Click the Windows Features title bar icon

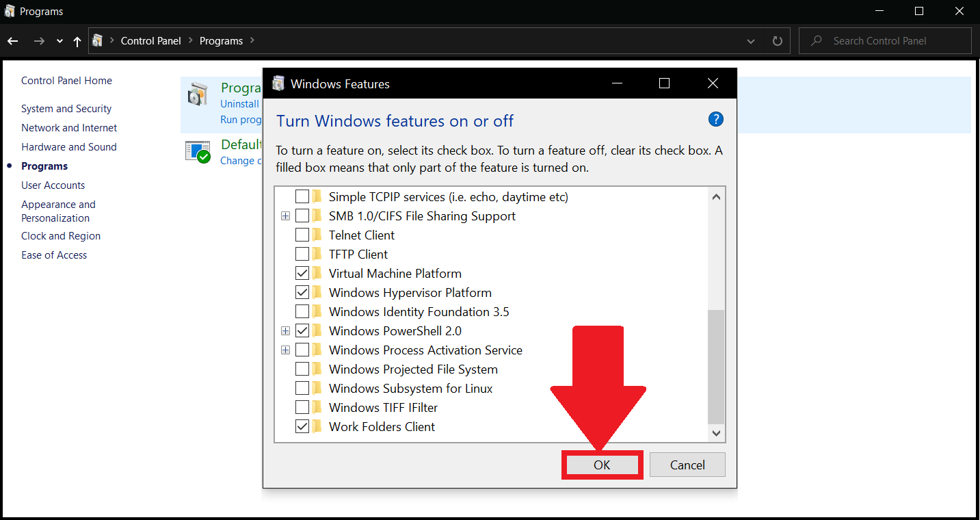coord(278,83)
